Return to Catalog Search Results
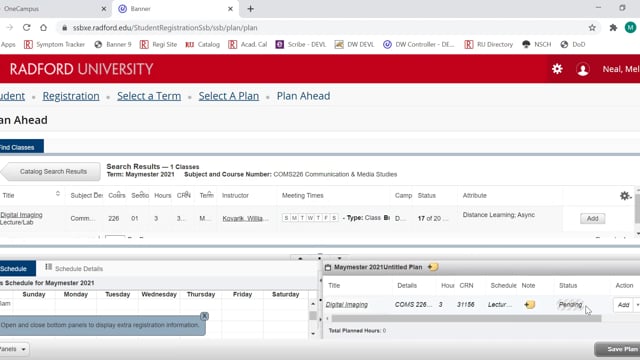Image resolution: width=640 pixels, height=360 pixels. 51,171
